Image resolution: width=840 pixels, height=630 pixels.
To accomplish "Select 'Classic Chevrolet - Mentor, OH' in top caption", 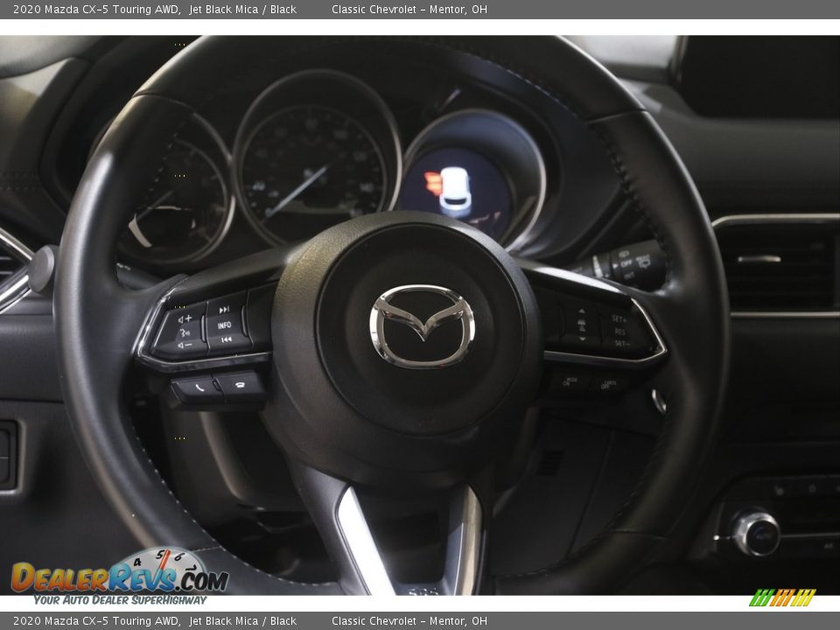I will click(409, 9).
